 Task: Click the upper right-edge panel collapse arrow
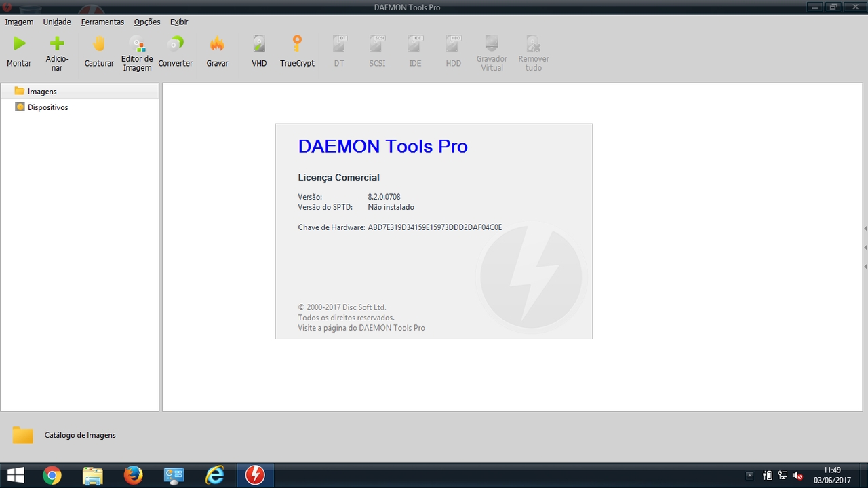pyautogui.click(x=865, y=229)
